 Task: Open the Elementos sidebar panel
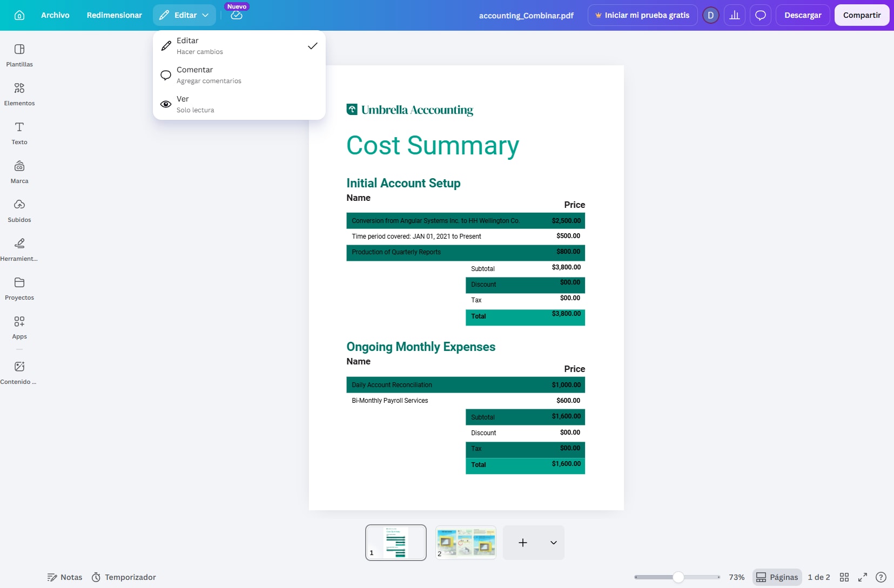pos(19,94)
